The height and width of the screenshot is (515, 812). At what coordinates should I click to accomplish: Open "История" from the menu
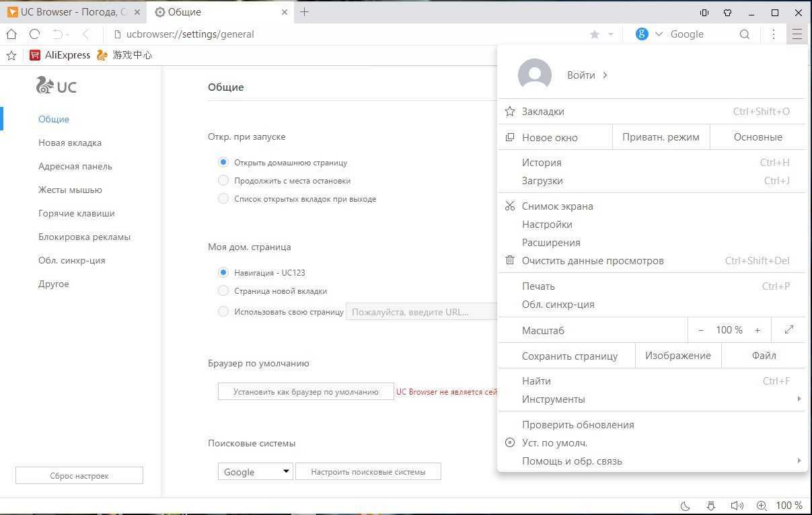pyautogui.click(x=542, y=163)
